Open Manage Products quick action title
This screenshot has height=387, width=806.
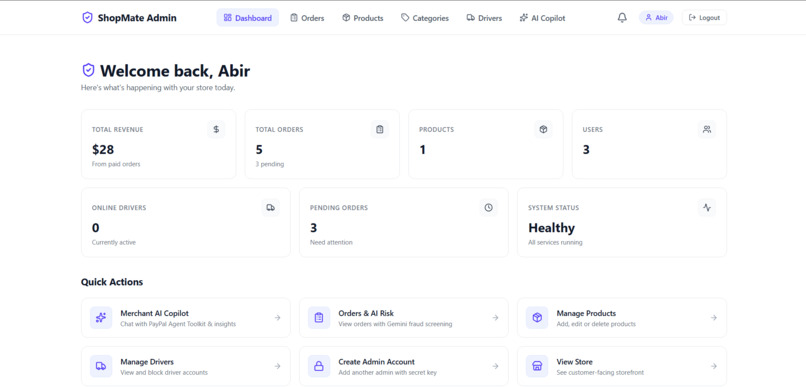point(586,313)
